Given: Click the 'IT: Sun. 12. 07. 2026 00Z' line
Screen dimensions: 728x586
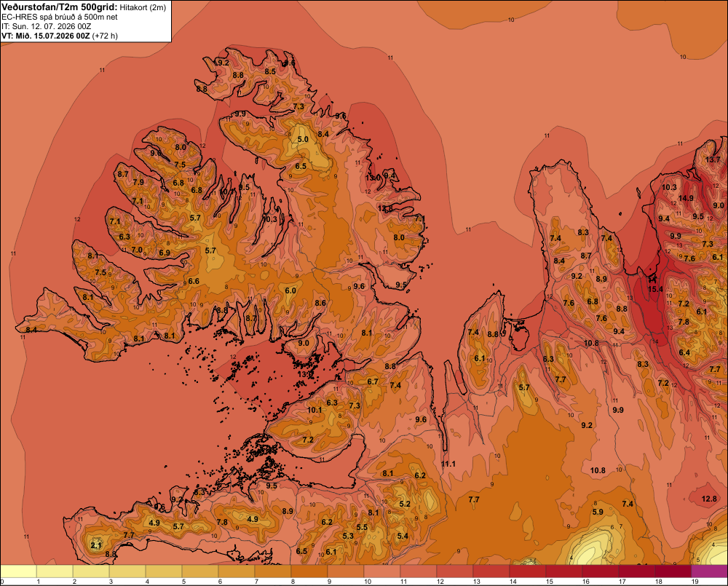Looking at the screenshot, I should click(x=45, y=26).
